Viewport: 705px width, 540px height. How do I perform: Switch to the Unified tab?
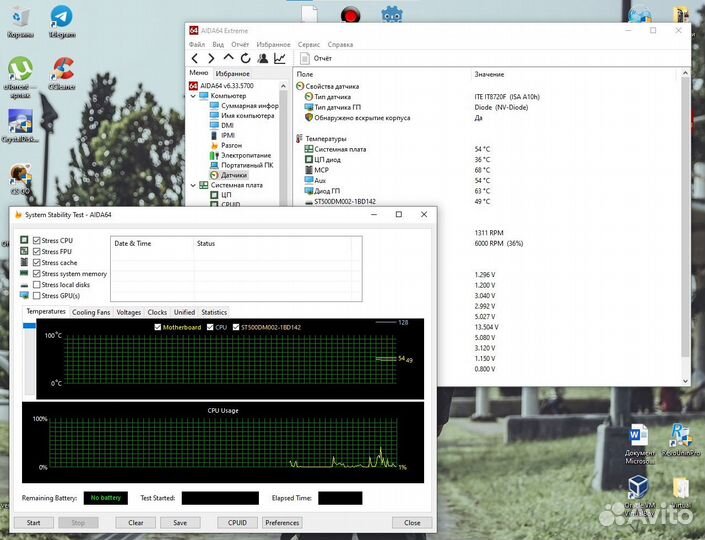[184, 312]
